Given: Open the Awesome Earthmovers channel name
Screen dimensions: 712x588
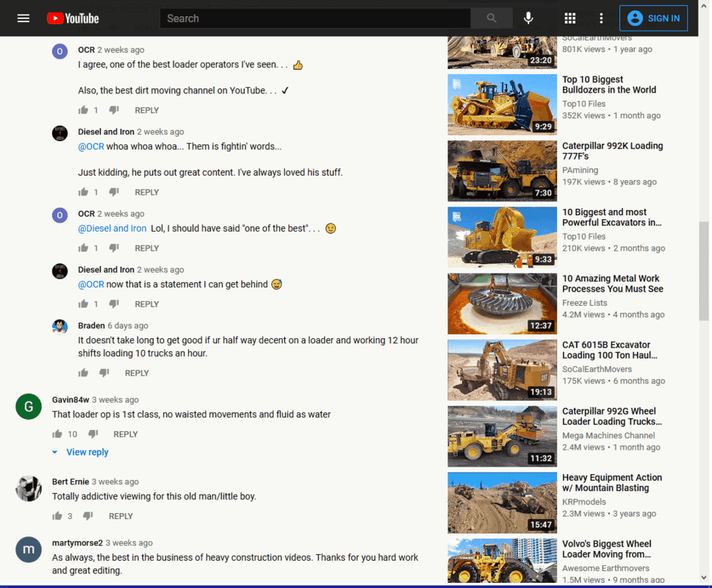Looking at the screenshot, I should click(x=605, y=568).
